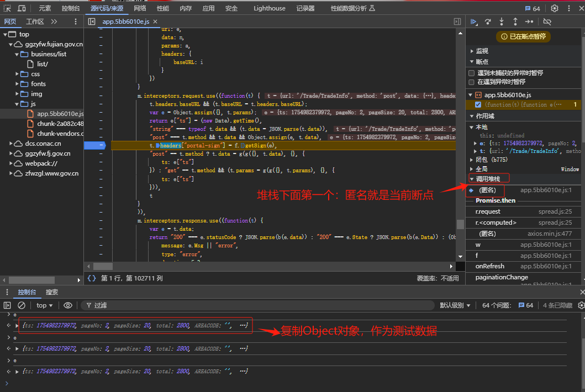585x392 pixels.
Task: Expand the dcs.conac.cn domain
Action: [x=11, y=144]
